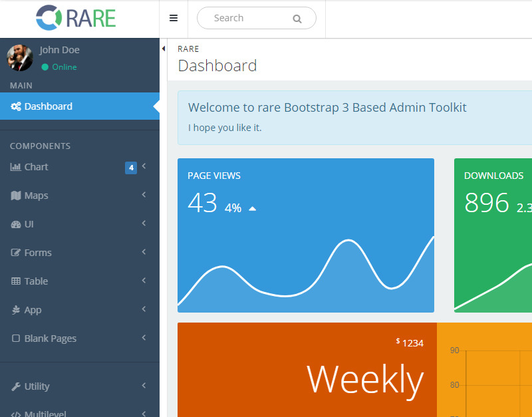Open the Dashboard menu entry
Image resolution: width=532 pixels, height=417 pixels.
47,106
